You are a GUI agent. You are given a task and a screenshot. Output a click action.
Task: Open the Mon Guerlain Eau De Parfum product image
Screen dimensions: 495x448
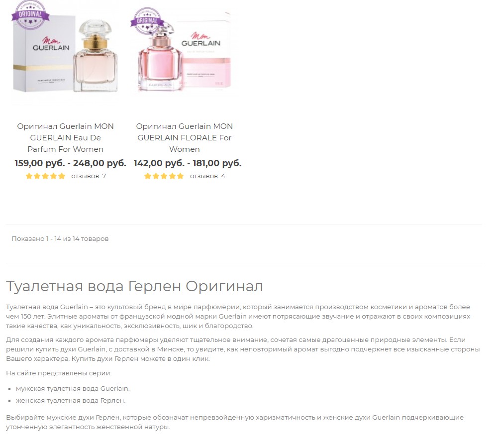65,52
